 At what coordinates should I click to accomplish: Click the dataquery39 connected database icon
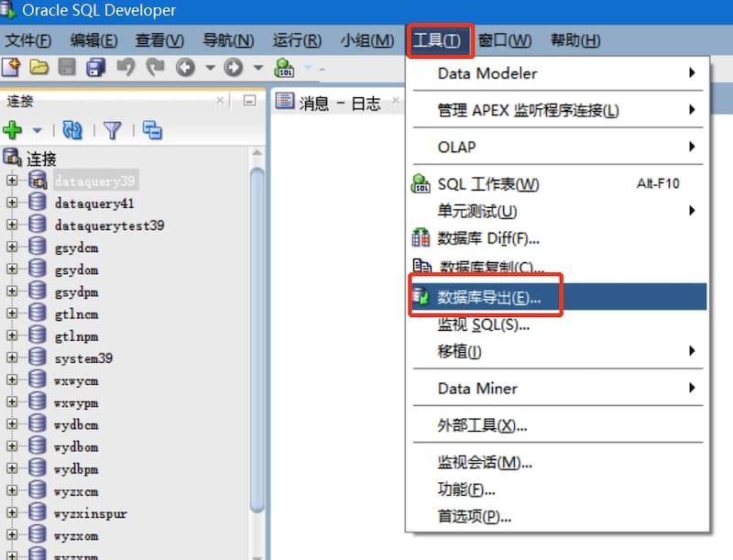pyautogui.click(x=38, y=180)
